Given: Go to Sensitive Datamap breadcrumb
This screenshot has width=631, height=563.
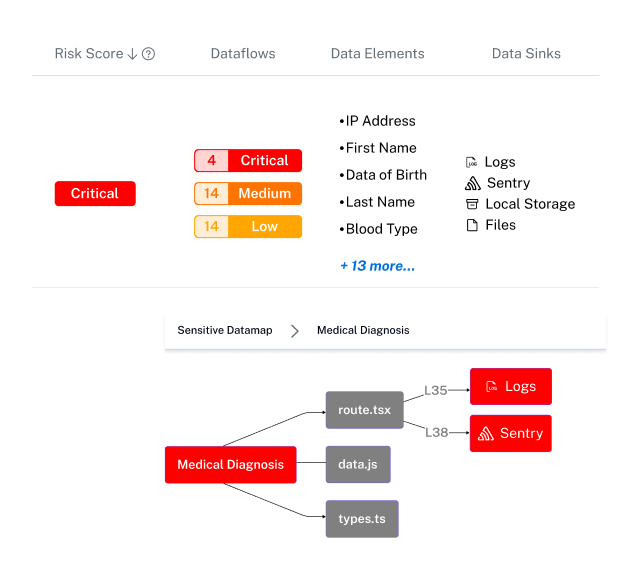Looking at the screenshot, I should [224, 330].
